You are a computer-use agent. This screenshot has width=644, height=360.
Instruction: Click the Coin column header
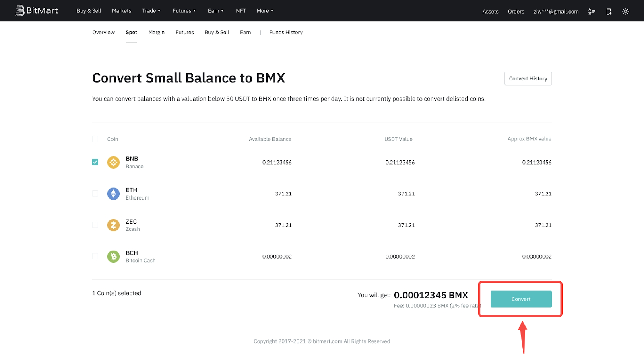pos(113,139)
